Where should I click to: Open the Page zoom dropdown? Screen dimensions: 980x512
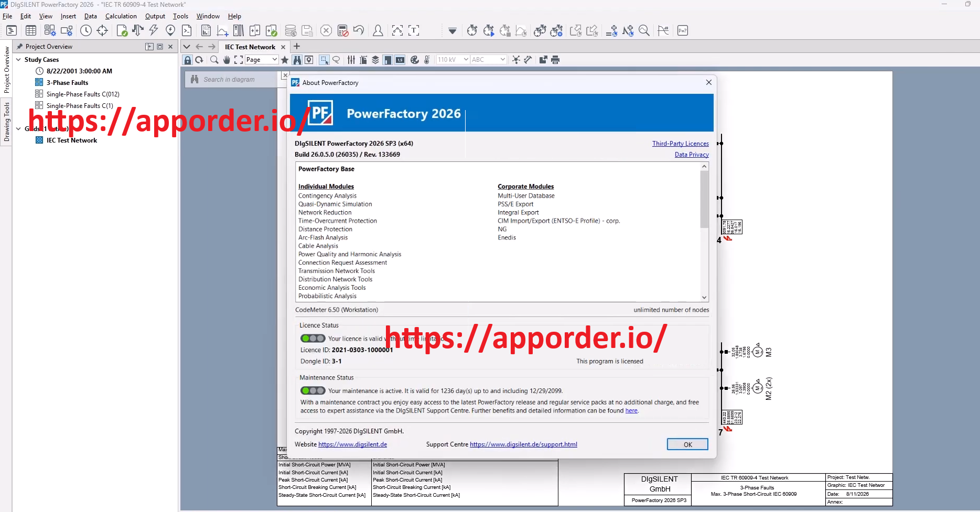coord(261,60)
